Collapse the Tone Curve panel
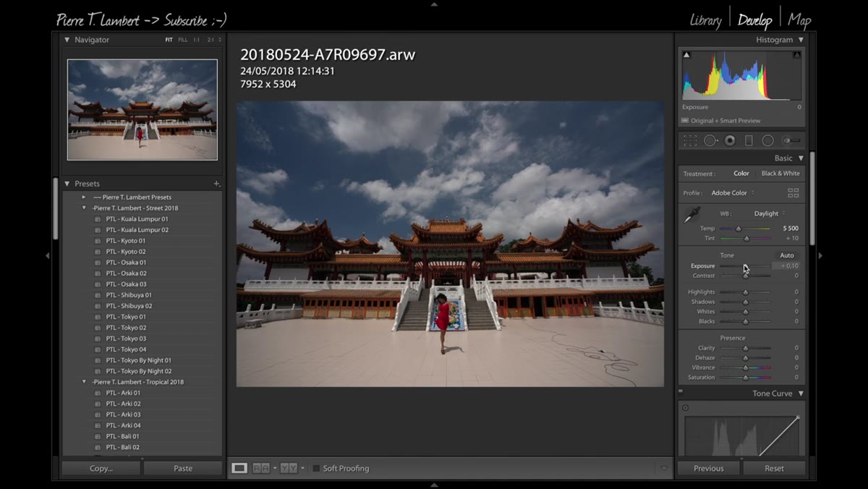The height and width of the screenshot is (489, 868). 801,394
